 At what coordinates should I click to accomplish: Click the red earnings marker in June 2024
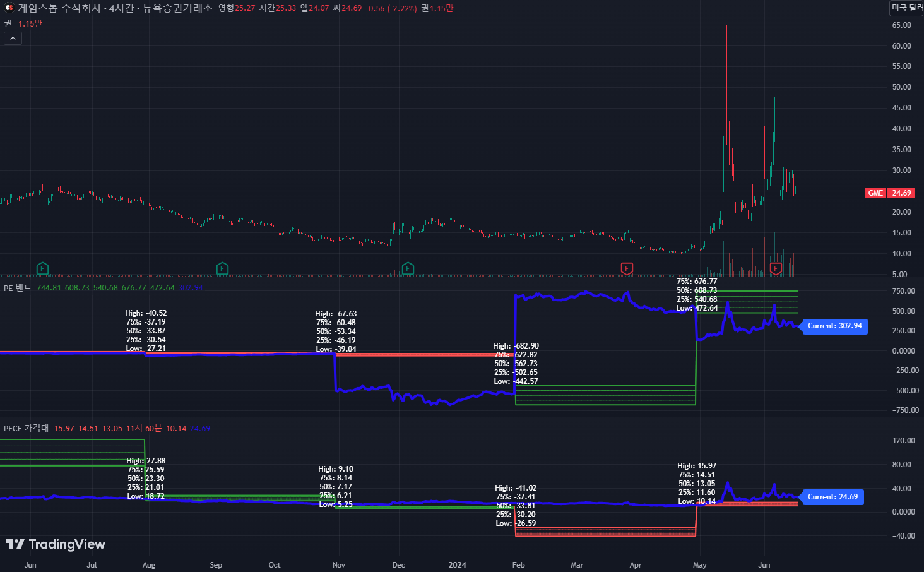click(776, 268)
